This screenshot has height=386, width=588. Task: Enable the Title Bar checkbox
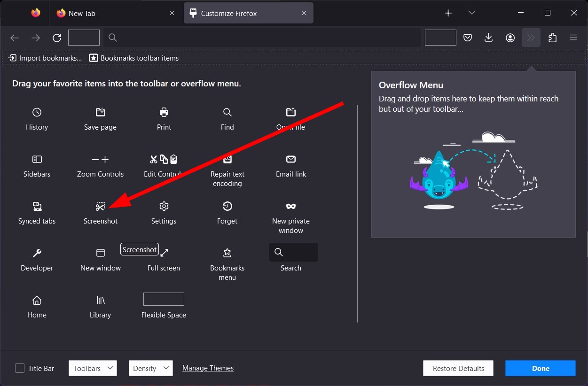(x=19, y=368)
